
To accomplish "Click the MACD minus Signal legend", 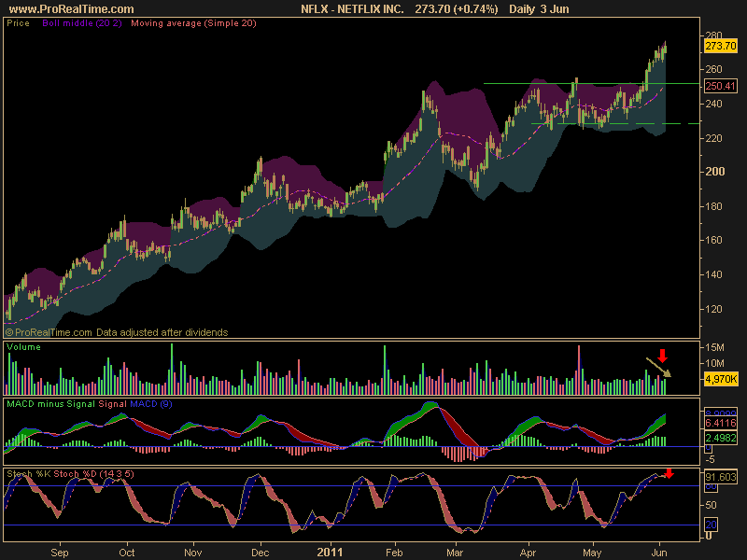I will (x=51, y=404).
